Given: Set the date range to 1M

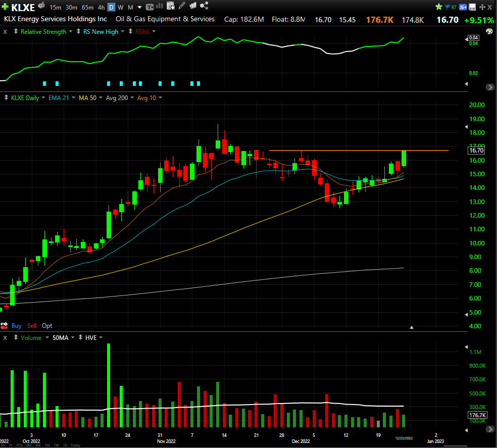Looking at the screenshot, I should tap(47, 445).
